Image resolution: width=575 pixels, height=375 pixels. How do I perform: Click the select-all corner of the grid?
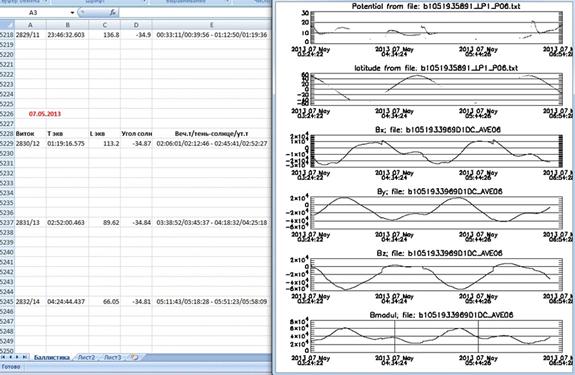(x=7, y=25)
